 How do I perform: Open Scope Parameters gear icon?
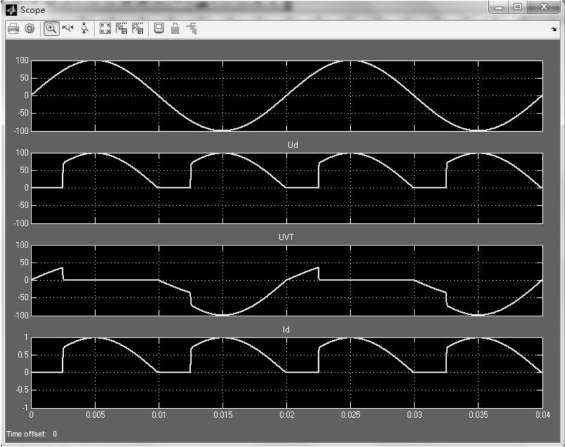click(x=30, y=28)
